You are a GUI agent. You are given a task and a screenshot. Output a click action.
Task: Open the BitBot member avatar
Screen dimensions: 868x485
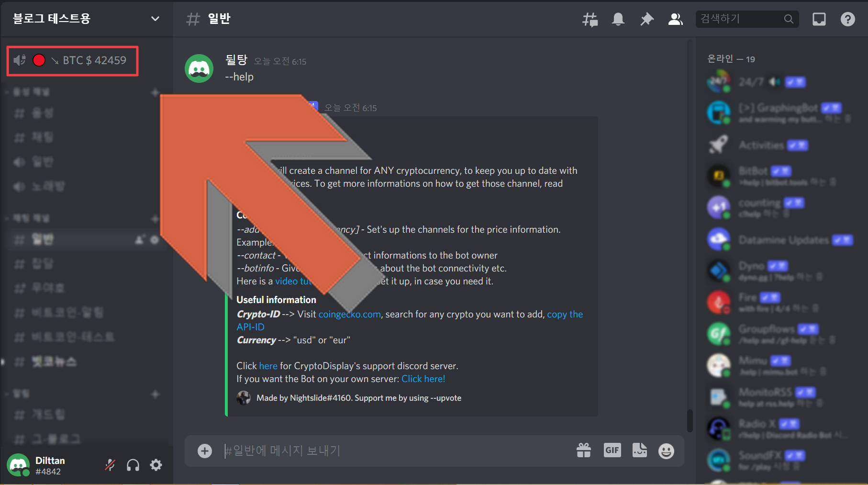click(719, 176)
